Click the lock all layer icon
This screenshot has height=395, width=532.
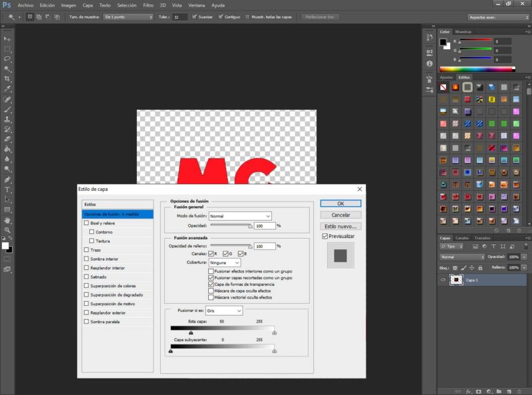point(479,267)
